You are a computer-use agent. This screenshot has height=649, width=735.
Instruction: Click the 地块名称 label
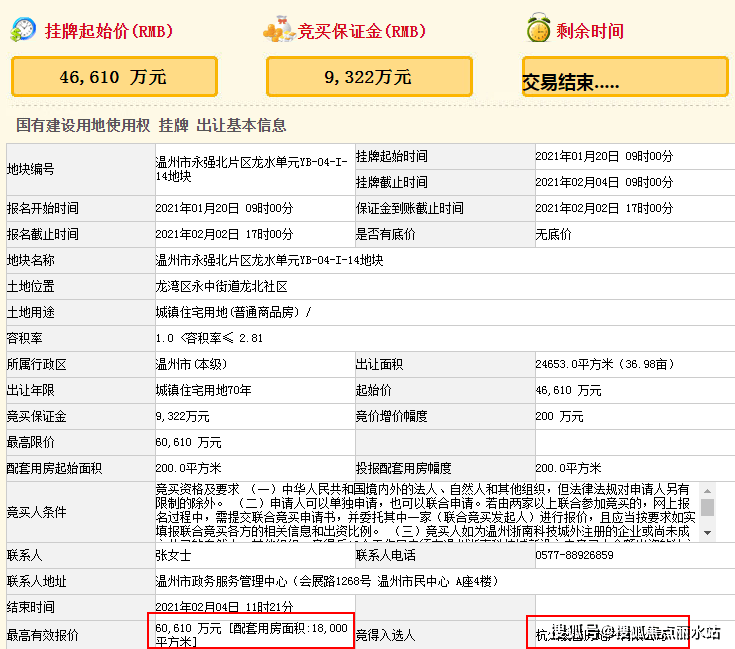(30, 260)
